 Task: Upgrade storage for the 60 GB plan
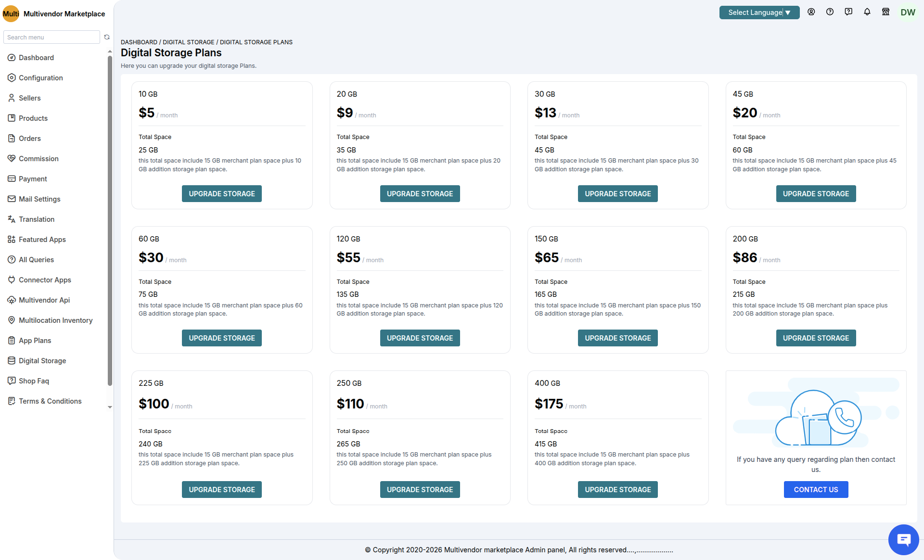coord(222,338)
